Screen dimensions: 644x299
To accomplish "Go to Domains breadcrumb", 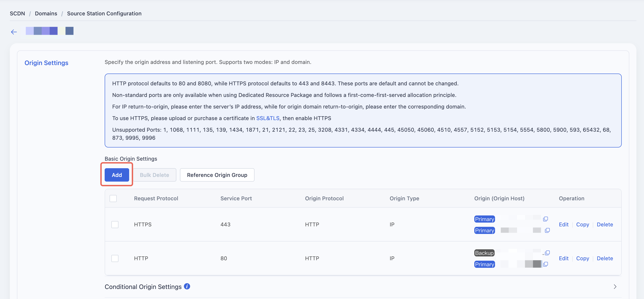I will click(46, 14).
